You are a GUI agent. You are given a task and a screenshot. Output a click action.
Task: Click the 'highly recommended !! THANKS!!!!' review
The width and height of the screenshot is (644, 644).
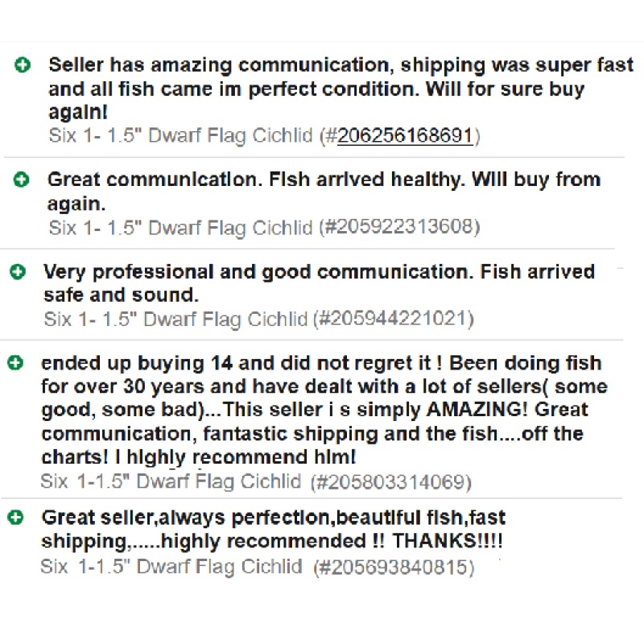pos(273,529)
